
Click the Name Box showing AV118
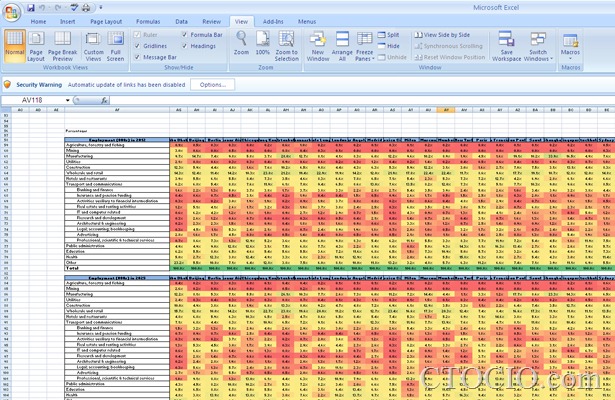pyautogui.click(x=40, y=101)
